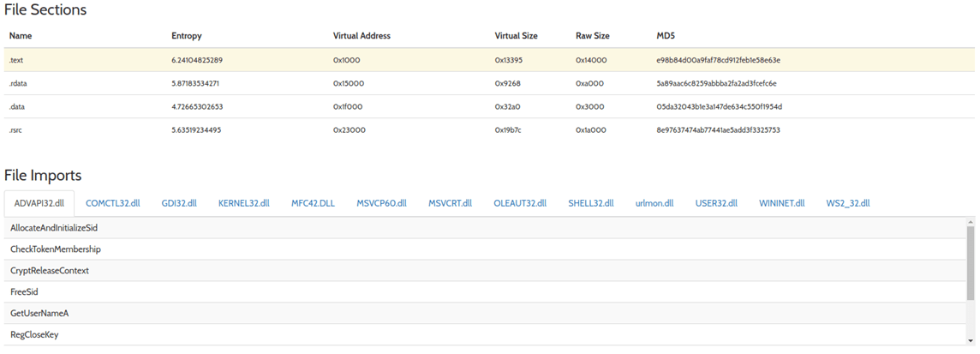Switch to the OLEAUT32.dll tab
This screenshot has height=354, width=980.
tap(520, 203)
